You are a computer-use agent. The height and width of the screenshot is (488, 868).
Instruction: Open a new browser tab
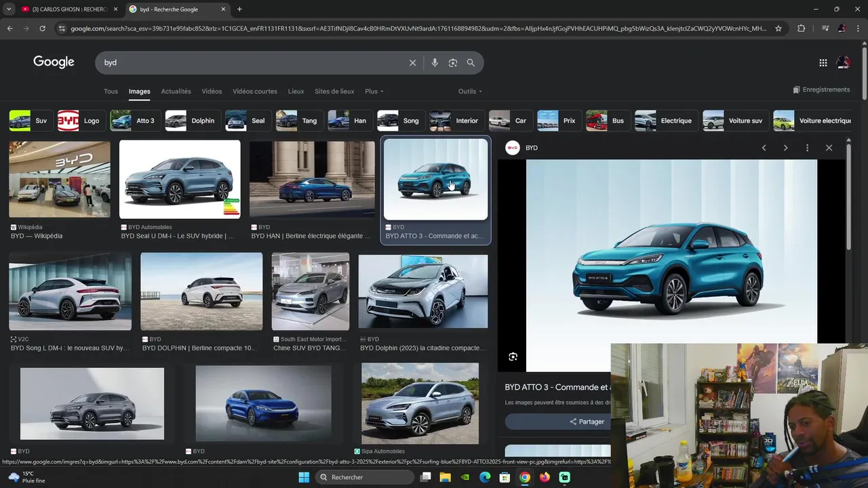click(239, 9)
